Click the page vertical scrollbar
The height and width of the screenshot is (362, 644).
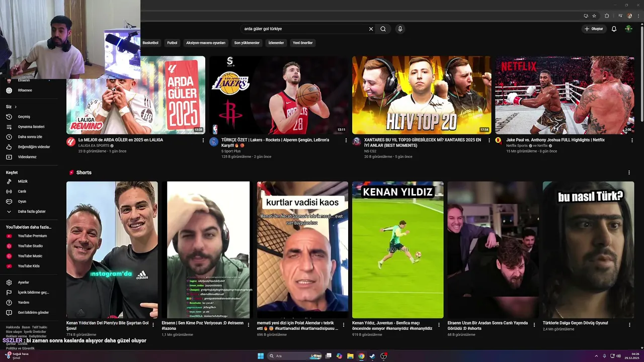point(641,73)
